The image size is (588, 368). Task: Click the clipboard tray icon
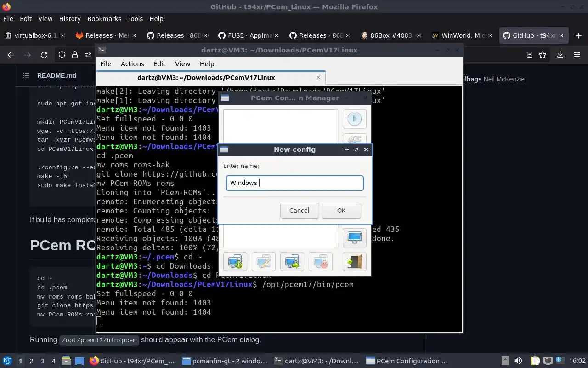pyautogui.click(x=535, y=361)
